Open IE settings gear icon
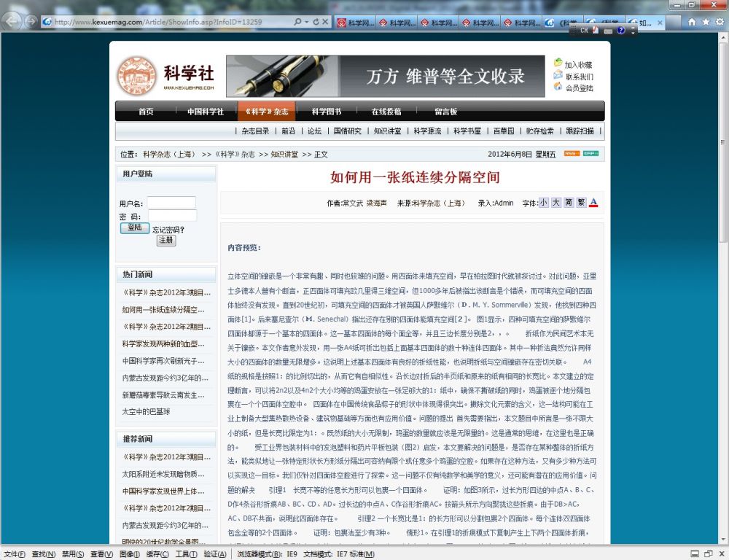Screen dimensions: 729x560 pyautogui.click(x=719, y=22)
